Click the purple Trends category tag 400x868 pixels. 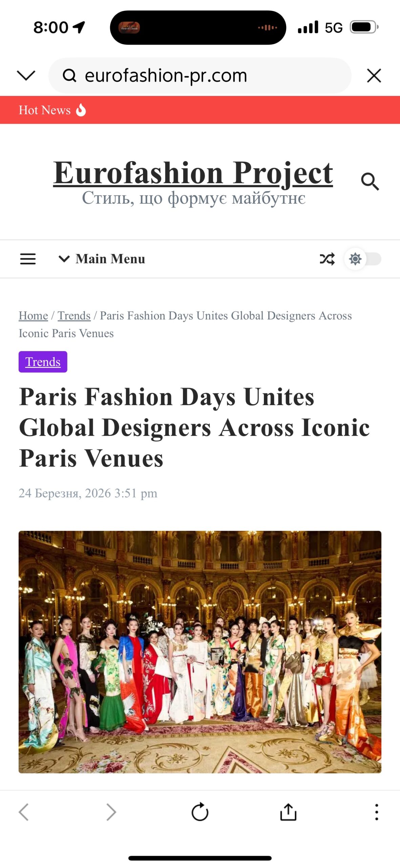(x=43, y=362)
